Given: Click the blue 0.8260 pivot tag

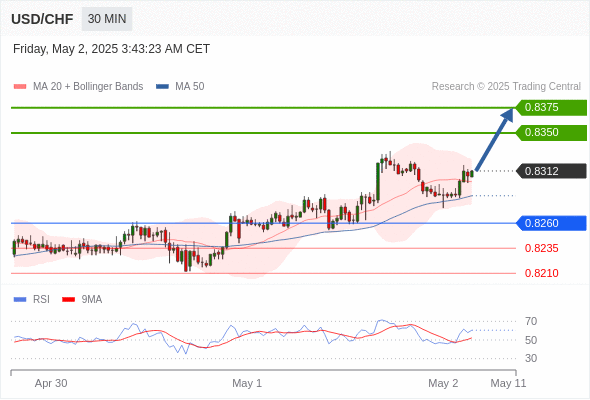Looking at the screenshot, I should coord(551,223).
